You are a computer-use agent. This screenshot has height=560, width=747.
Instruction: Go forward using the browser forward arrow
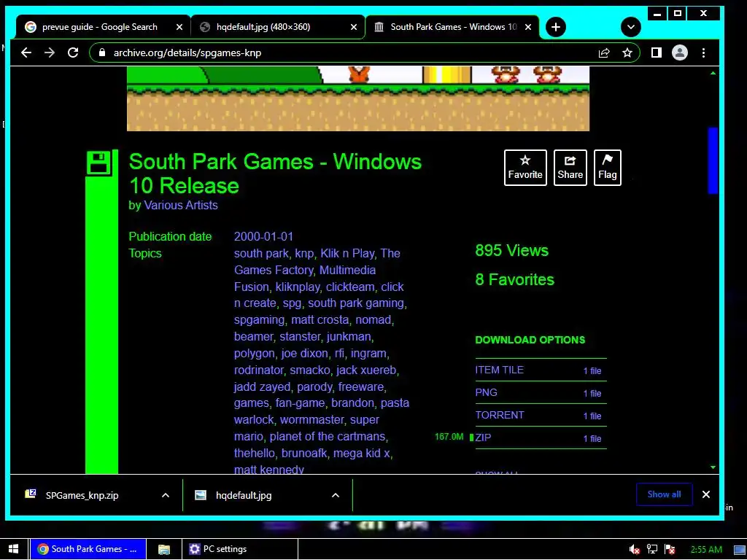(50, 52)
